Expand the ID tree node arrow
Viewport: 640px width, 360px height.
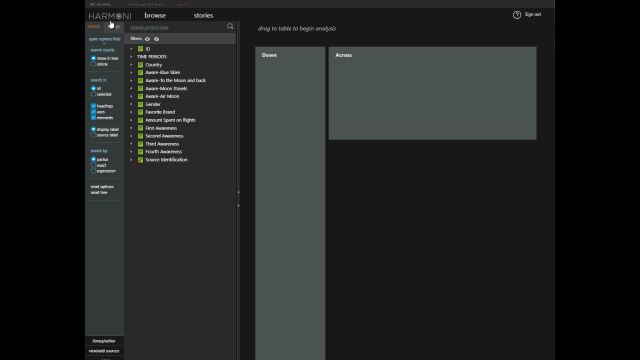pyautogui.click(x=131, y=49)
